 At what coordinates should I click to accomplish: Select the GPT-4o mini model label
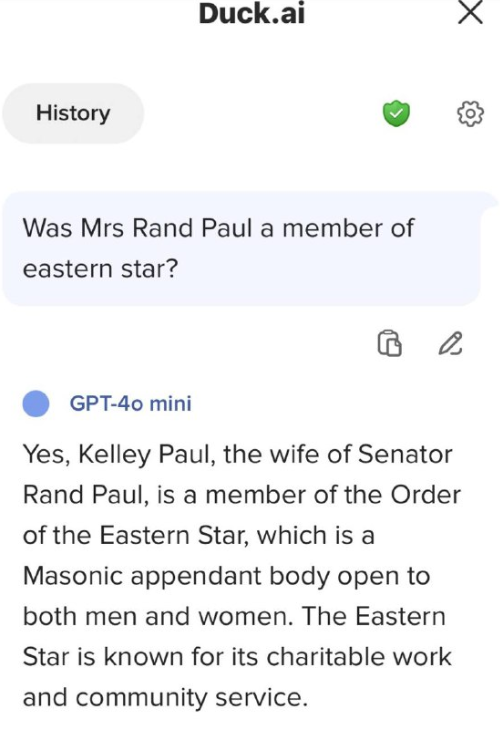[130, 403]
